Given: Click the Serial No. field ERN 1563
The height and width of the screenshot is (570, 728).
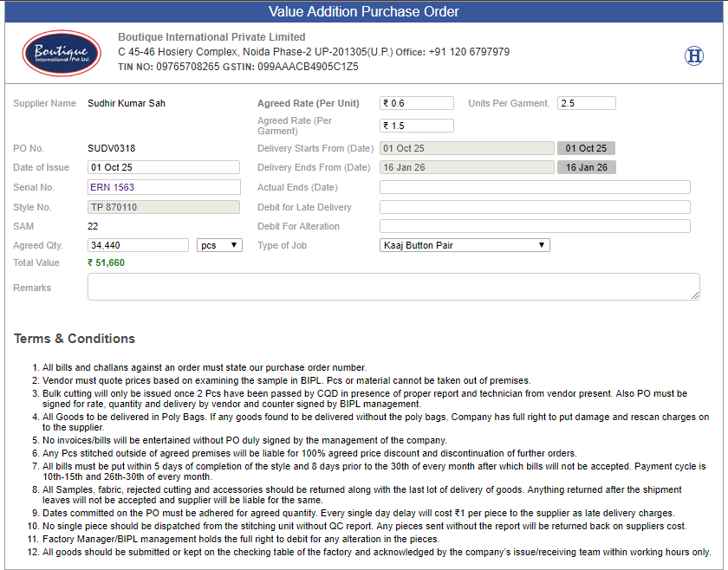Looking at the screenshot, I should coord(164,187).
